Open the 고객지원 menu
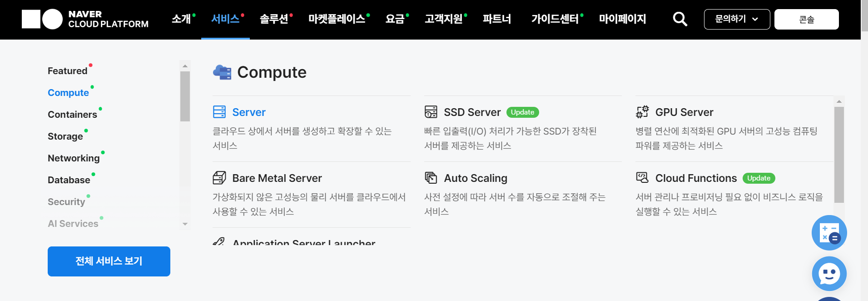 [444, 19]
